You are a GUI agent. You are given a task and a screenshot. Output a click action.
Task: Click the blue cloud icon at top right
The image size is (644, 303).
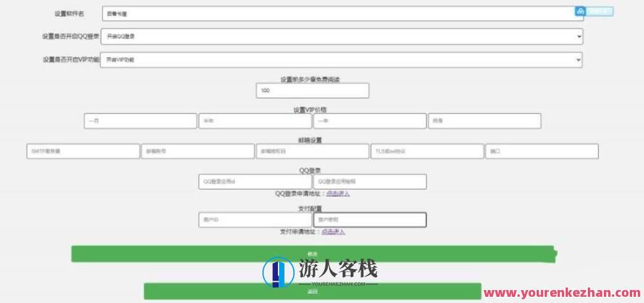click(x=580, y=12)
